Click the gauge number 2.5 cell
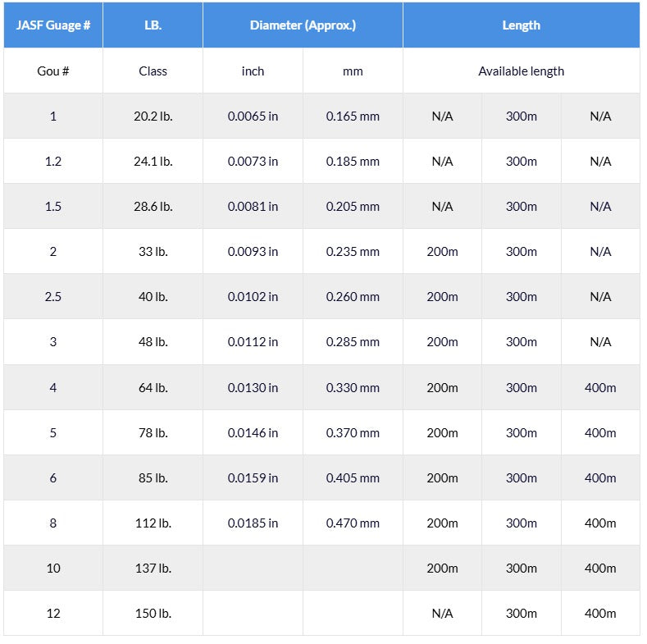Image resolution: width=647 pixels, height=644 pixels. click(x=53, y=297)
